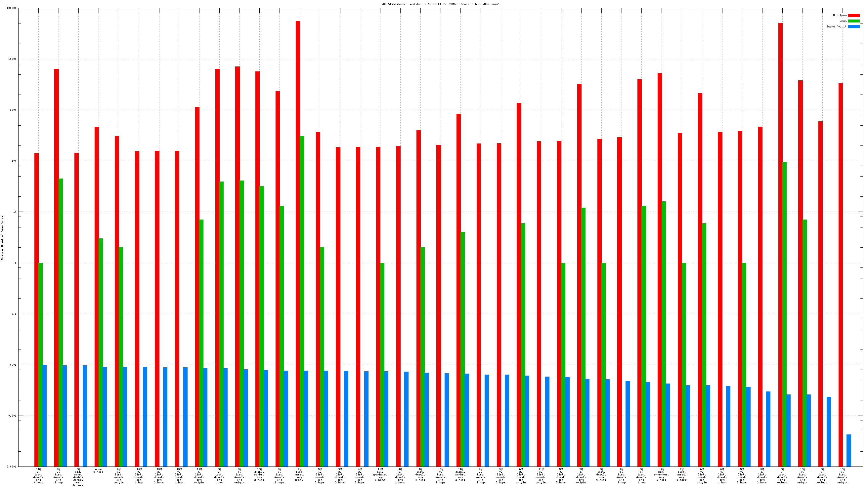Click the shortest blue Score bar
The width and height of the screenshot is (868, 488).
click(x=849, y=451)
